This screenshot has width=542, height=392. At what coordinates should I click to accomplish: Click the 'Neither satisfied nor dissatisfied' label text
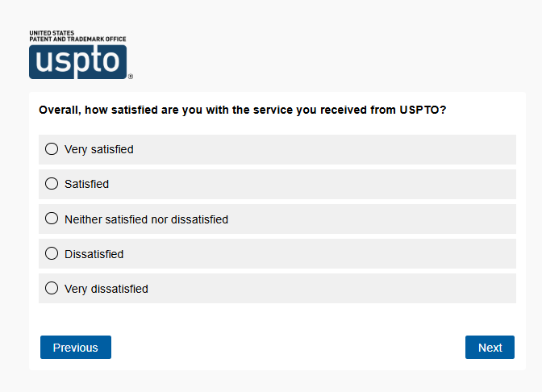coord(146,219)
